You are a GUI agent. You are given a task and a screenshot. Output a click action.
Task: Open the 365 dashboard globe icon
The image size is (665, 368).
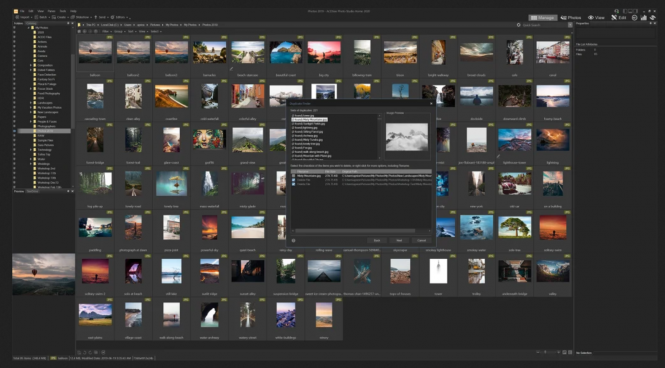634,18
